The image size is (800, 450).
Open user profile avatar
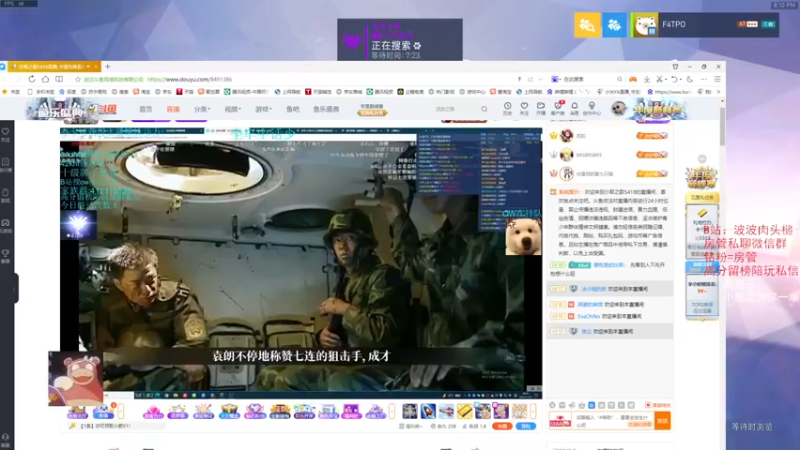tap(618, 108)
